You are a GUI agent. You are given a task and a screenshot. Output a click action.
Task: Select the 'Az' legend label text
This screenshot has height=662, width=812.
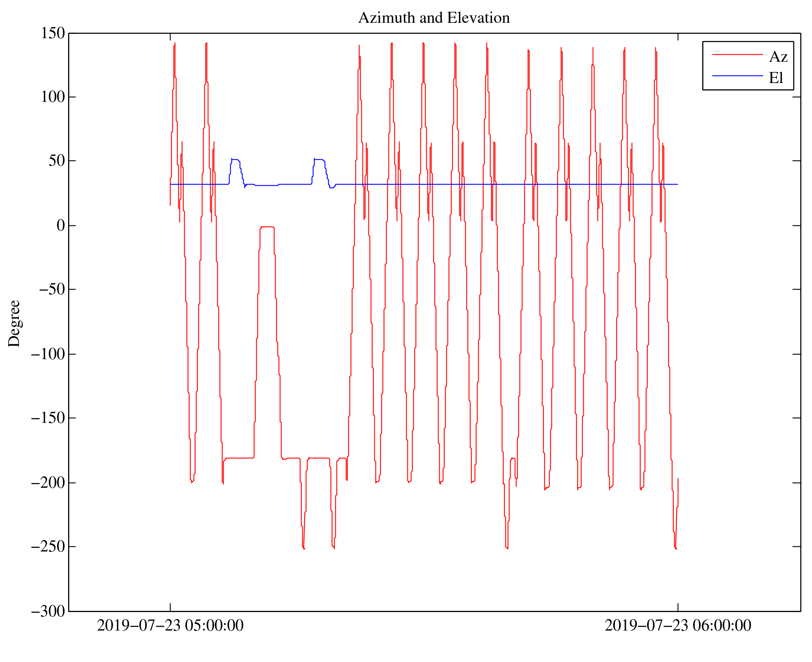coord(778,57)
